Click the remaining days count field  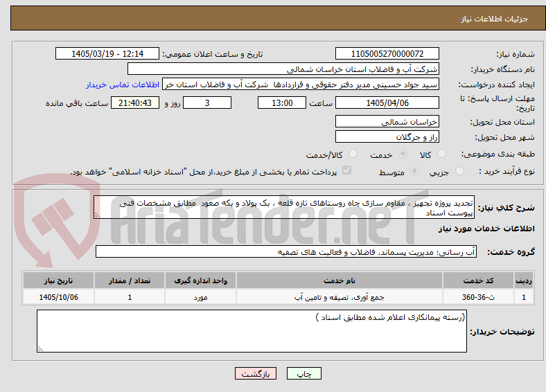[207, 103]
